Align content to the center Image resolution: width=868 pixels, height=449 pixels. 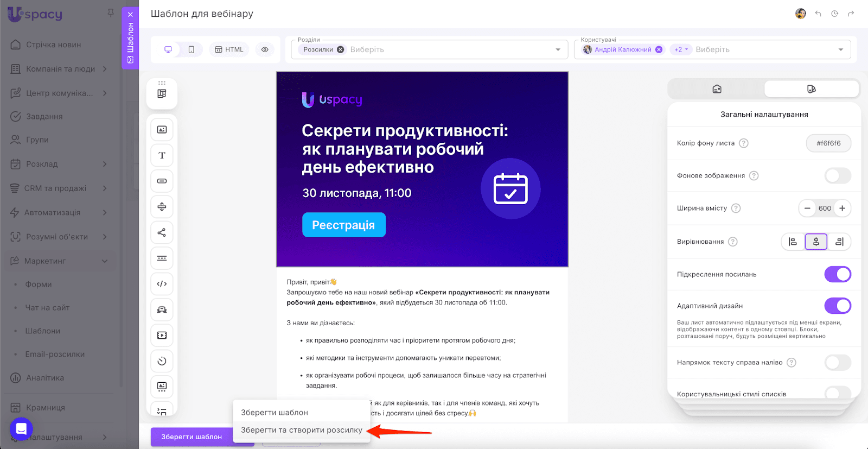click(816, 242)
